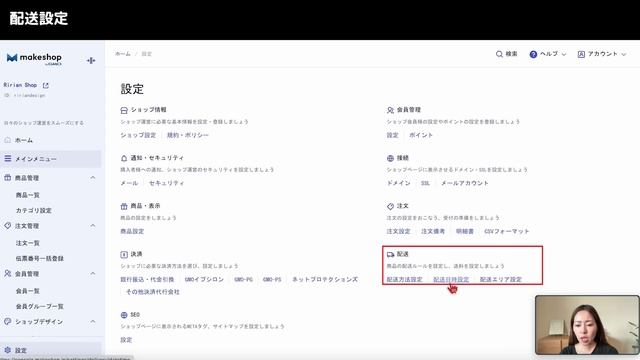Click the presenter webcam thumbnail

[587, 325]
